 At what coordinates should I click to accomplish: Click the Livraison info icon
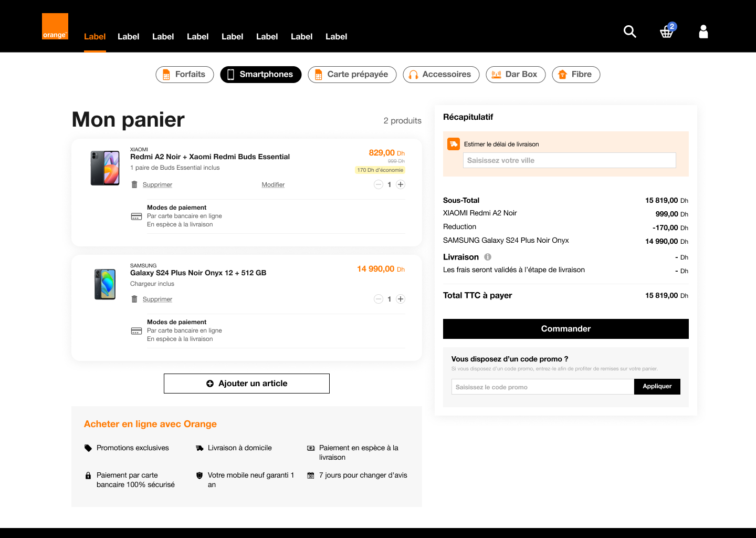[x=488, y=257]
